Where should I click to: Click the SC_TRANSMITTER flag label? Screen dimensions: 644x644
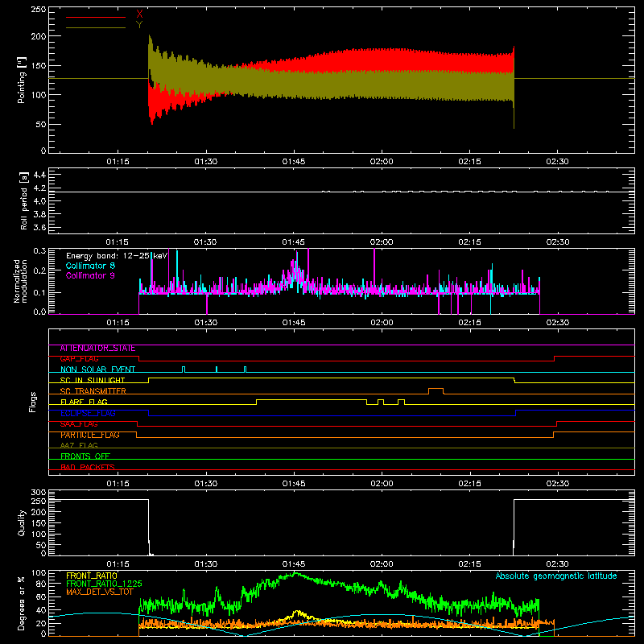pyautogui.click(x=93, y=391)
